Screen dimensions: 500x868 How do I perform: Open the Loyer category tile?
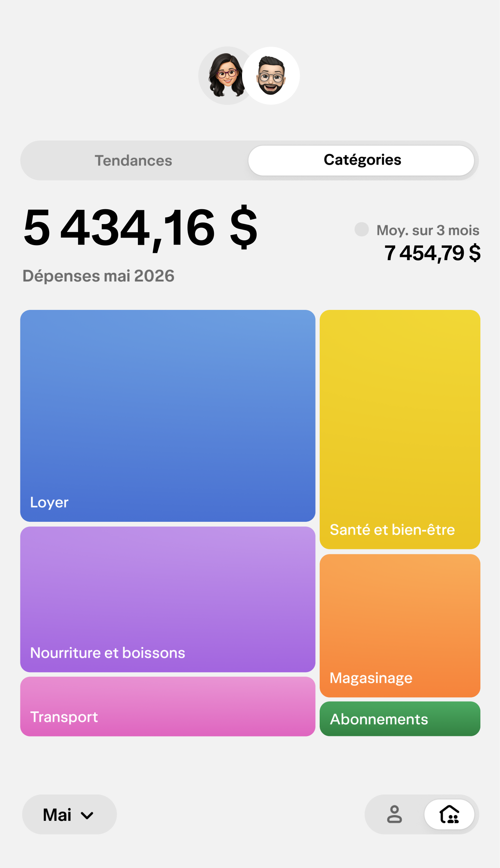point(167,416)
